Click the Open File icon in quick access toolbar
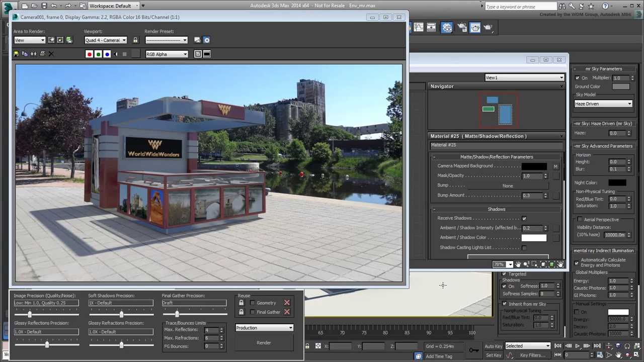The image size is (644, 362). tap(34, 6)
